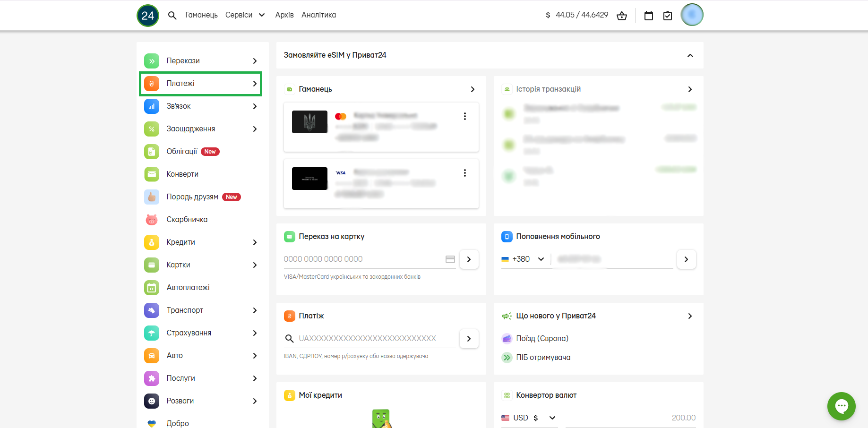Click the Платежі sidebar icon

point(152,84)
